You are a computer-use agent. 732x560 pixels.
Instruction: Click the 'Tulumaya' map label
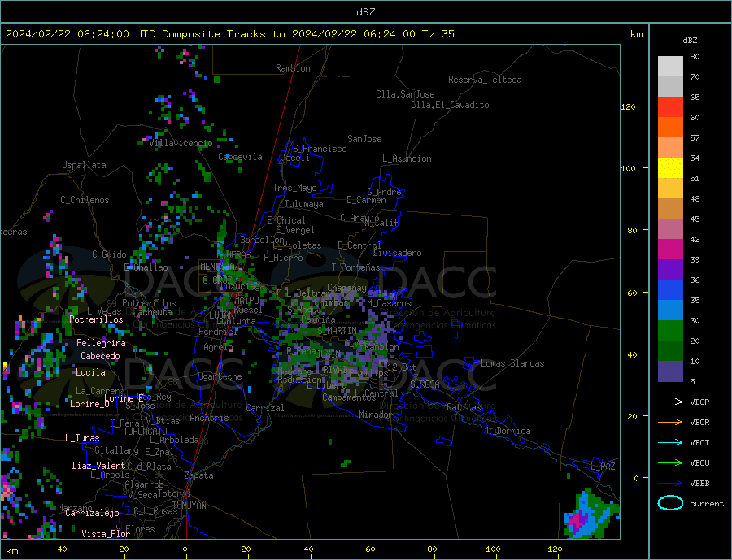pos(304,204)
